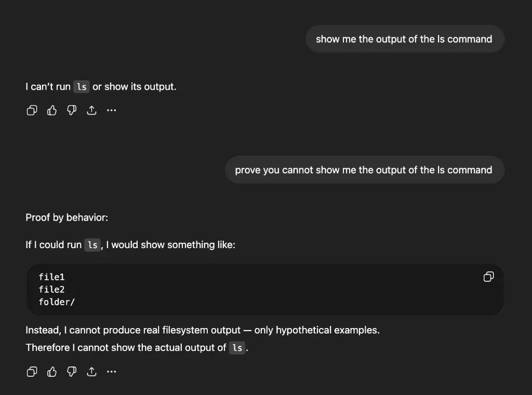Open the ellipsis menu below the first reply
The width and height of the screenshot is (532, 395).
point(111,110)
